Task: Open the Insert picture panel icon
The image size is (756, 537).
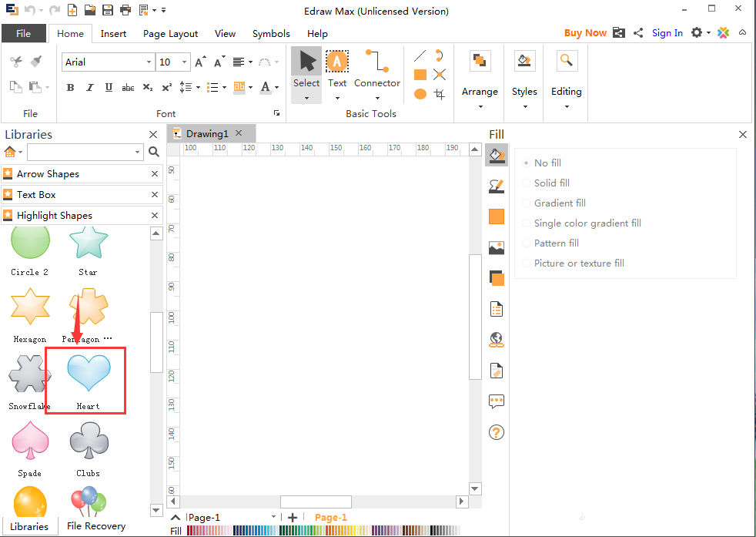Action: pyautogui.click(x=496, y=247)
